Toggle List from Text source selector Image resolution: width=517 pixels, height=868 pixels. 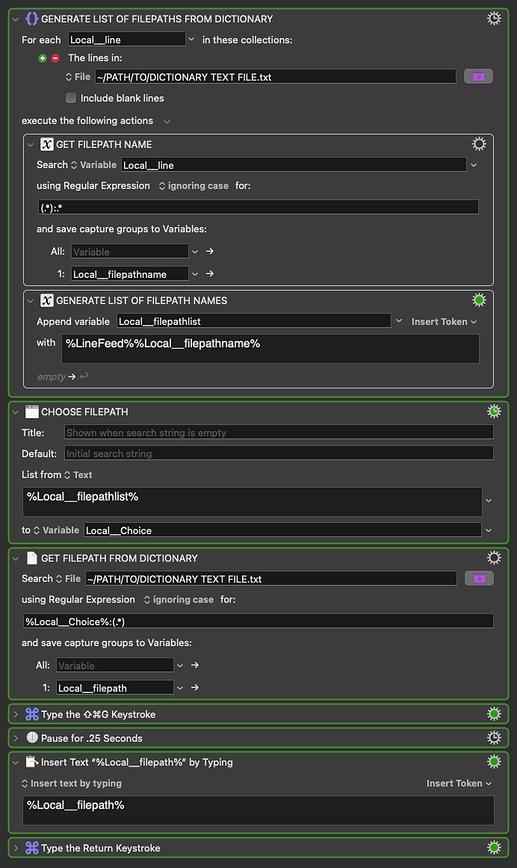pyautogui.click(x=78, y=475)
